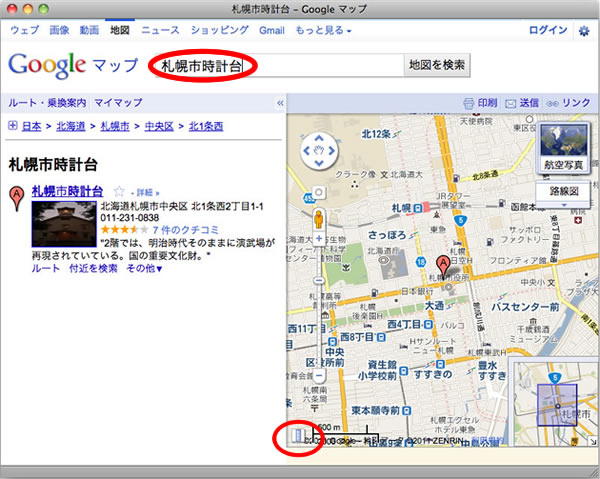The height and width of the screenshot is (479, 600).
Task: Select the 路線図 transit layer
Action: click(x=564, y=191)
